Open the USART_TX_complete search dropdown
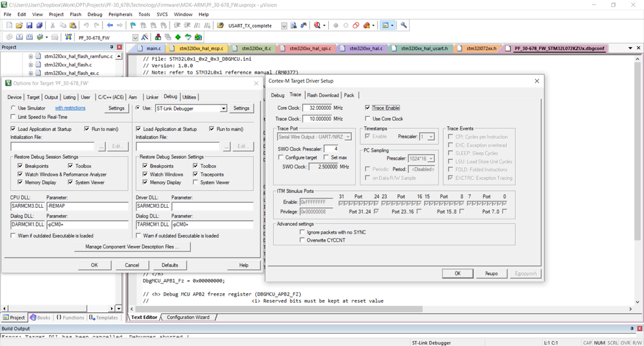Viewport: 644px width, 346px height. coord(284,26)
